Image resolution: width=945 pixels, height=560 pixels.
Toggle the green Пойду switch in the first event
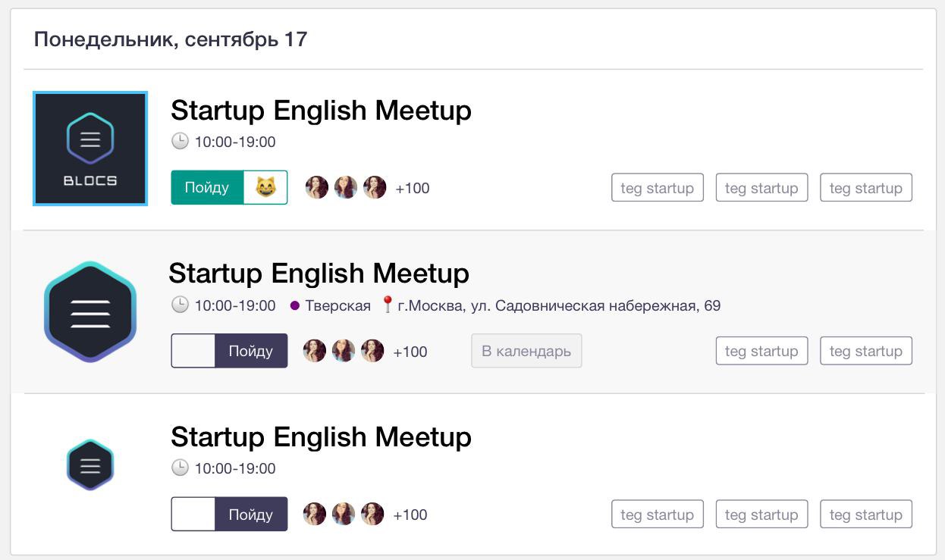coord(229,187)
